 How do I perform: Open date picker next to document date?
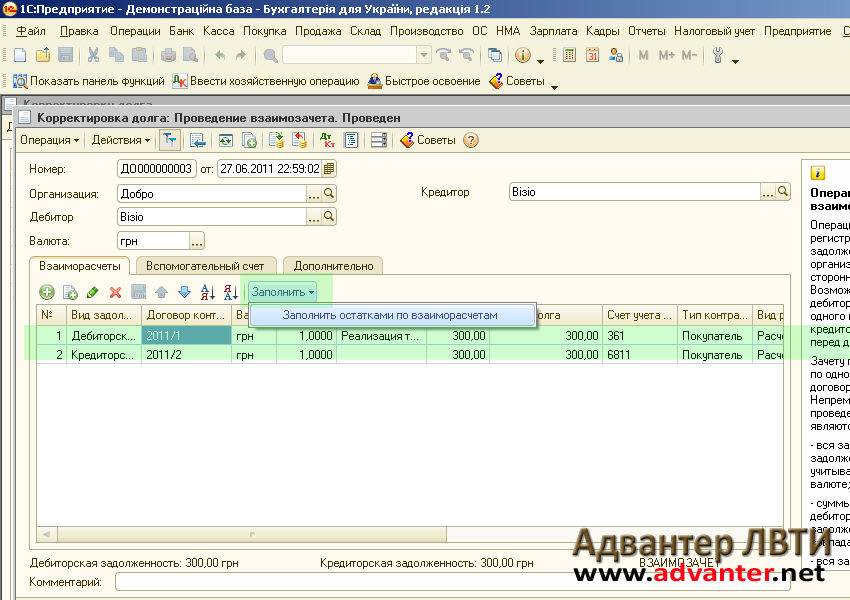tap(329, 169)
